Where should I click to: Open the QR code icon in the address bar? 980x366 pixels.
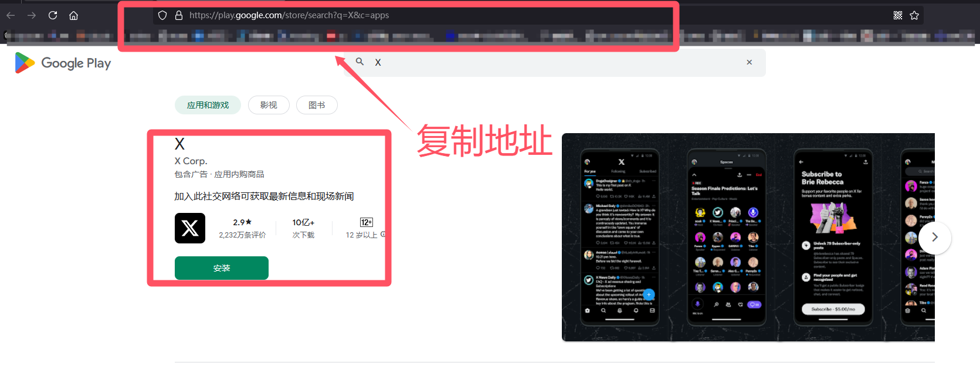coord(898,15)
